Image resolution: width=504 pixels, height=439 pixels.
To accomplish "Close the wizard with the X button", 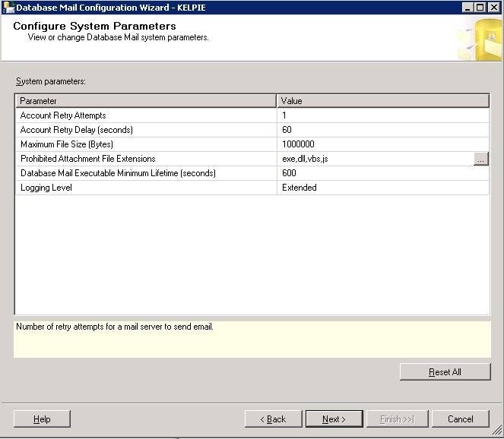I will pyautogui.click(x=493, y=8).
